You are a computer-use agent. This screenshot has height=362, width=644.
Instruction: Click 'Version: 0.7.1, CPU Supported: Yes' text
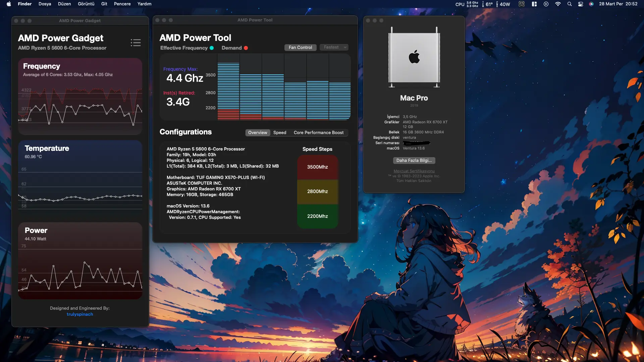click(x=205, y=217)
